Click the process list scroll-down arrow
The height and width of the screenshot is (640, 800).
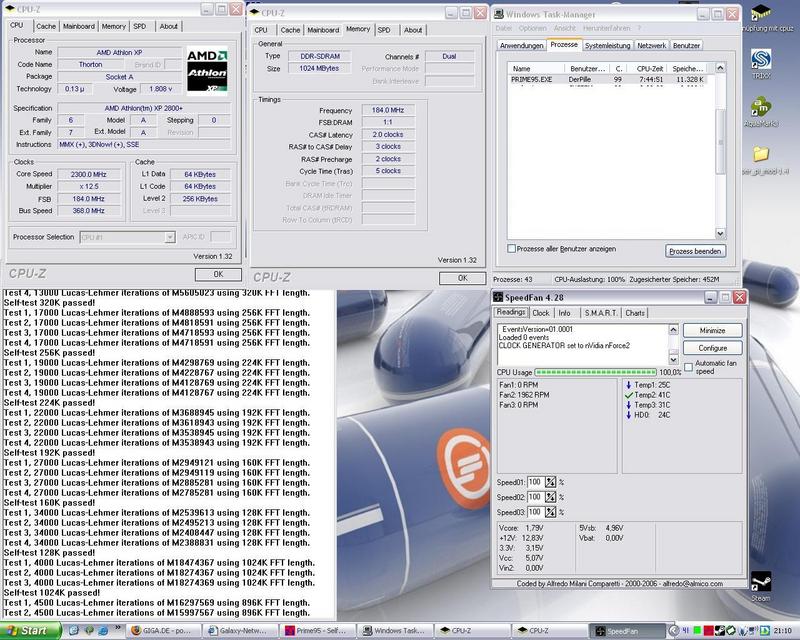click(720, 233)
